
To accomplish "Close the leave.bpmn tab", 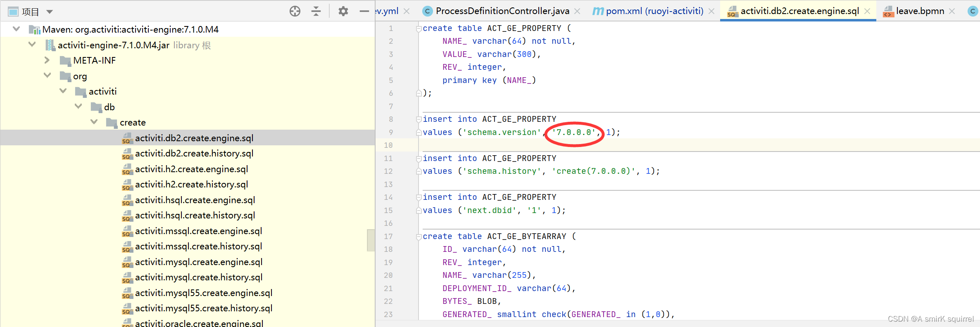I will [952, 12].
